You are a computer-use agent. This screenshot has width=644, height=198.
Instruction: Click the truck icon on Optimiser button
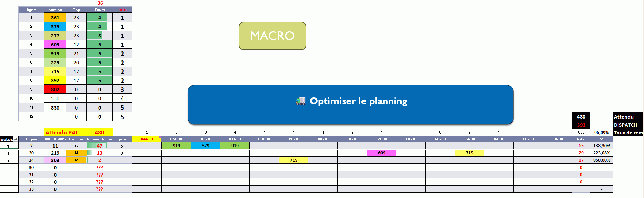pos(300,101)
